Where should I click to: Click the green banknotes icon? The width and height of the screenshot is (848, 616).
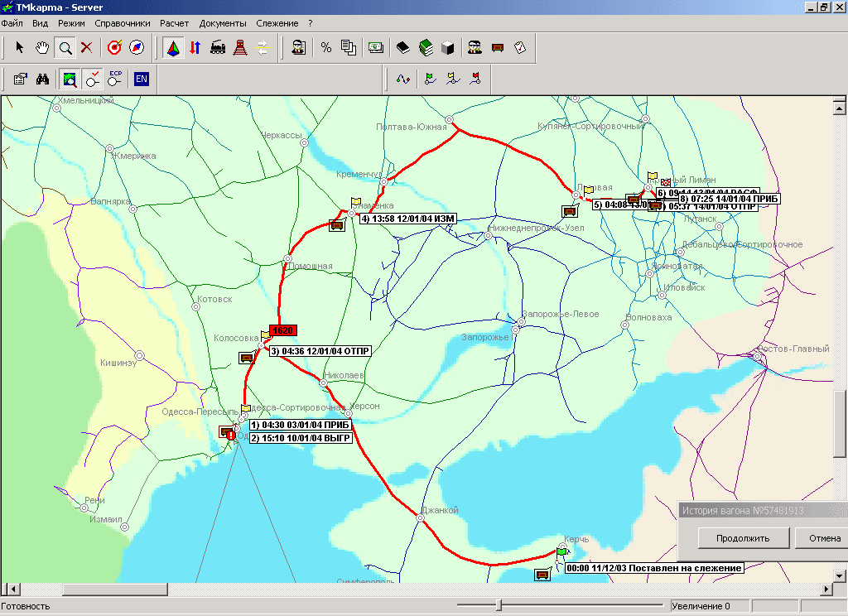pyautogui.click(x=376, y=48)
